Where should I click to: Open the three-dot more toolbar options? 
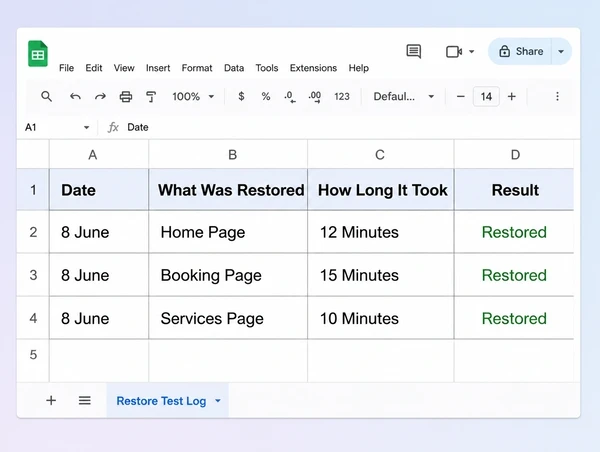pos(558,96)
